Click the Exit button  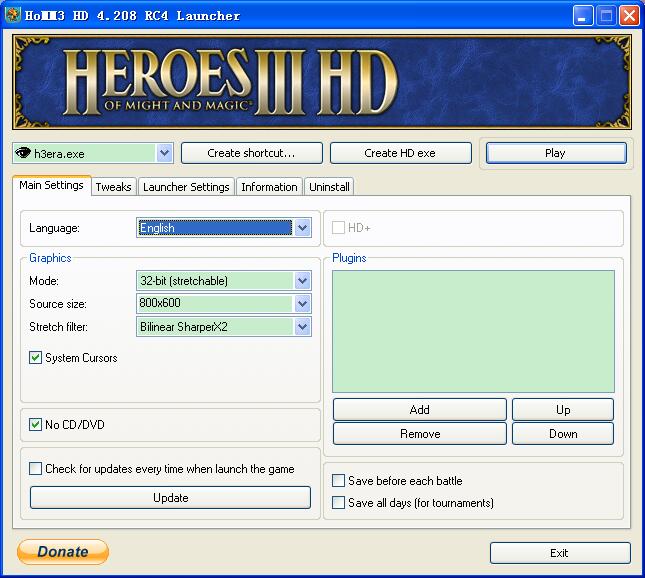click(560, 553)
